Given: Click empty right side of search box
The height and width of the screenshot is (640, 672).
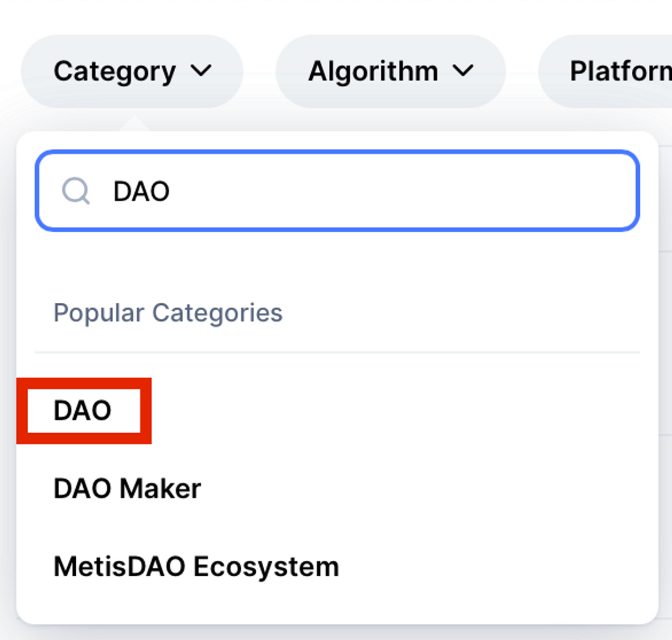Looking at the screenshot, I should pos(472,191).
